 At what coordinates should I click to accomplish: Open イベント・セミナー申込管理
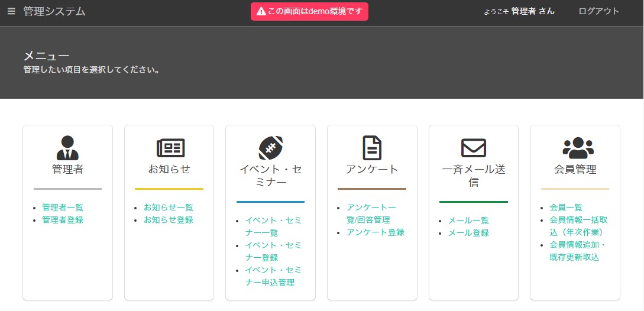[x=273, y=276]
